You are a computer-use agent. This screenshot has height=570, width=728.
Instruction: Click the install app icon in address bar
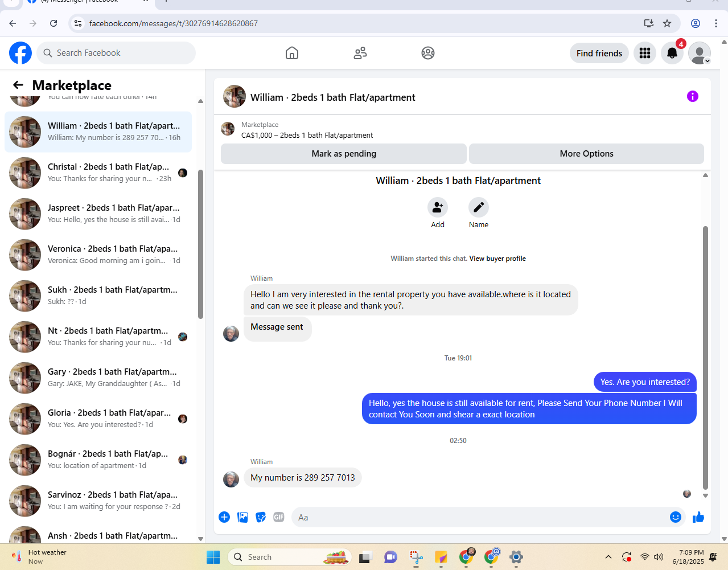[648, 23]
